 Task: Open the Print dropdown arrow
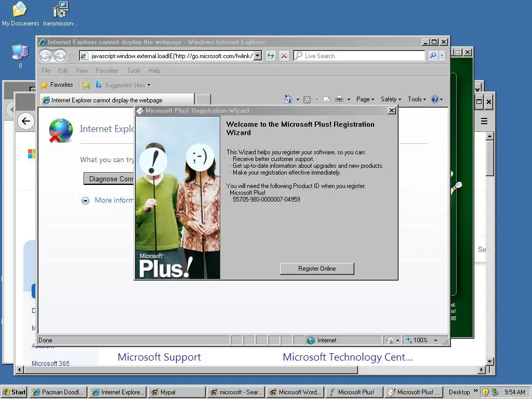coord(349,99)
